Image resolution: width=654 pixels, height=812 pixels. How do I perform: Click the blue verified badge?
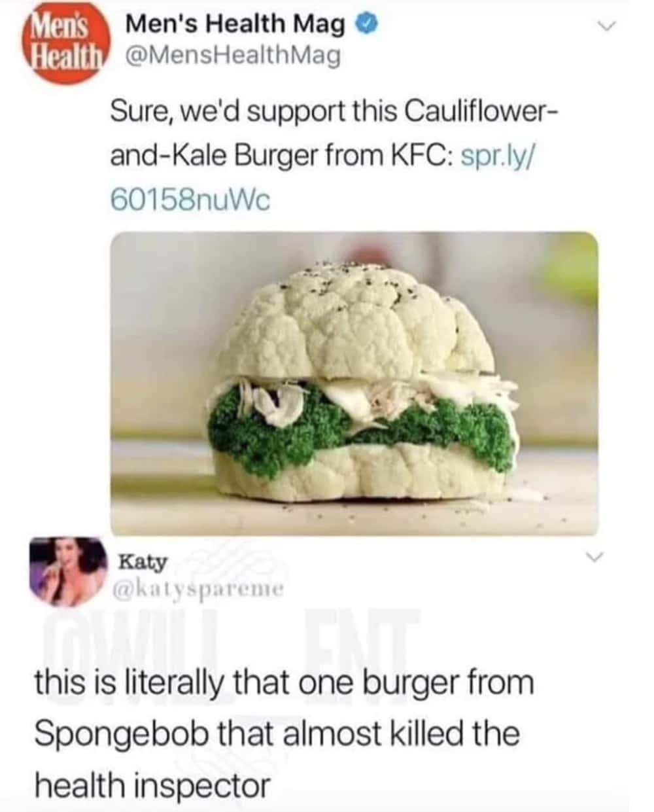[x=366, y=25]
